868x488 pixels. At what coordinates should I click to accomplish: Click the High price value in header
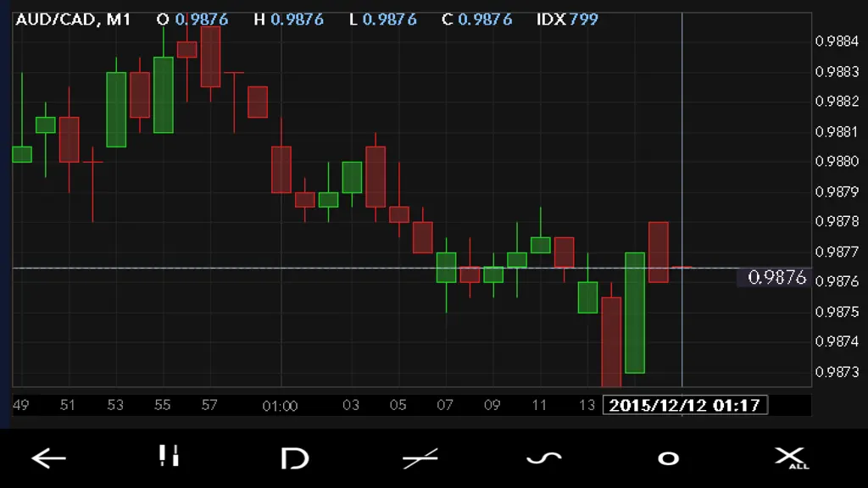click(x=298, y=19)
